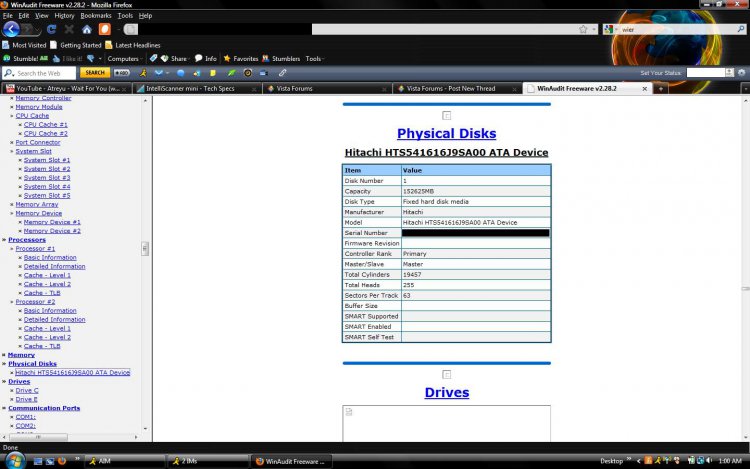Open Most Visited bookmarks
The image size is (750, 469).
point(24,45)
